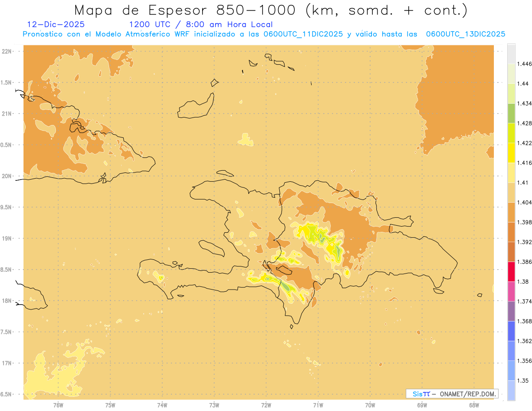Click the gray legend swatch above 1.446
Viewport: 532px width, 411px height.
tap(511, 54)
